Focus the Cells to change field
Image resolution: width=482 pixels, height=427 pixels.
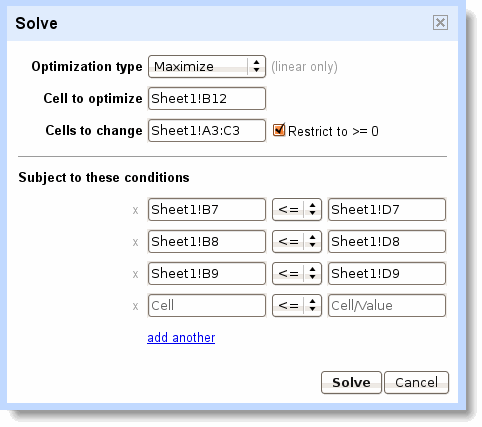coord(207,130)
